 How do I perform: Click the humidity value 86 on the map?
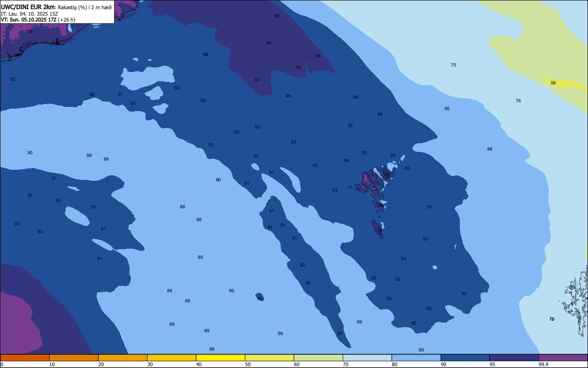447,109
